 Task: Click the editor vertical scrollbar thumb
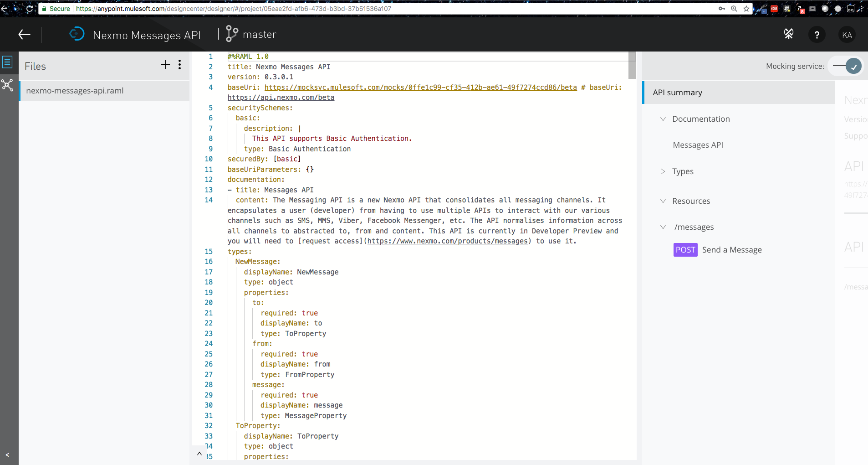[632, 65]
